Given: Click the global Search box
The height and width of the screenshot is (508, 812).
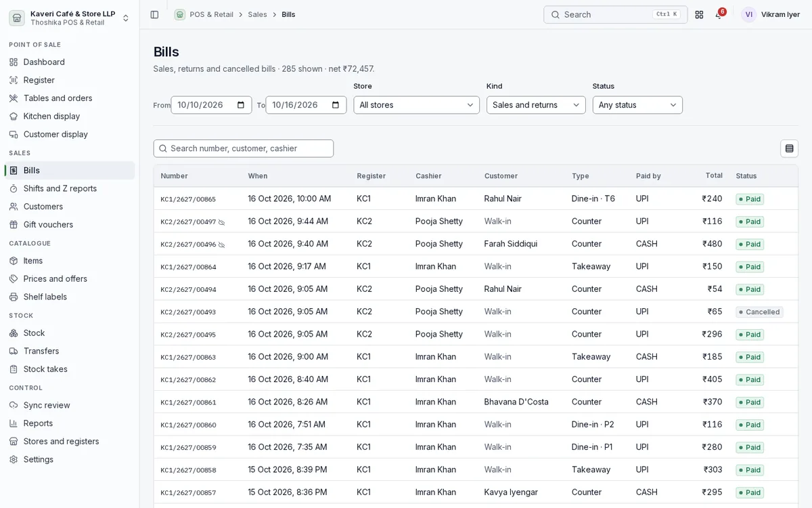Looking at the screenshot, I should tap(615, 14).
